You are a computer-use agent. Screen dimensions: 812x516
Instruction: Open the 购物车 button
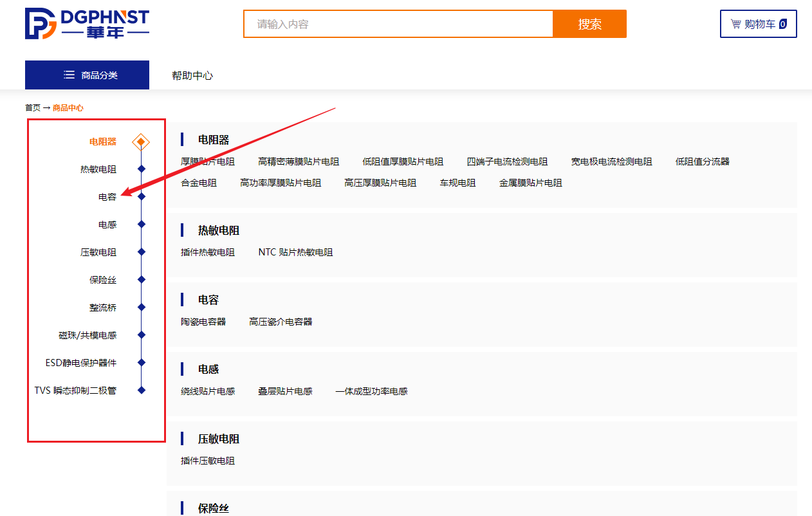(x=759, y=24)
